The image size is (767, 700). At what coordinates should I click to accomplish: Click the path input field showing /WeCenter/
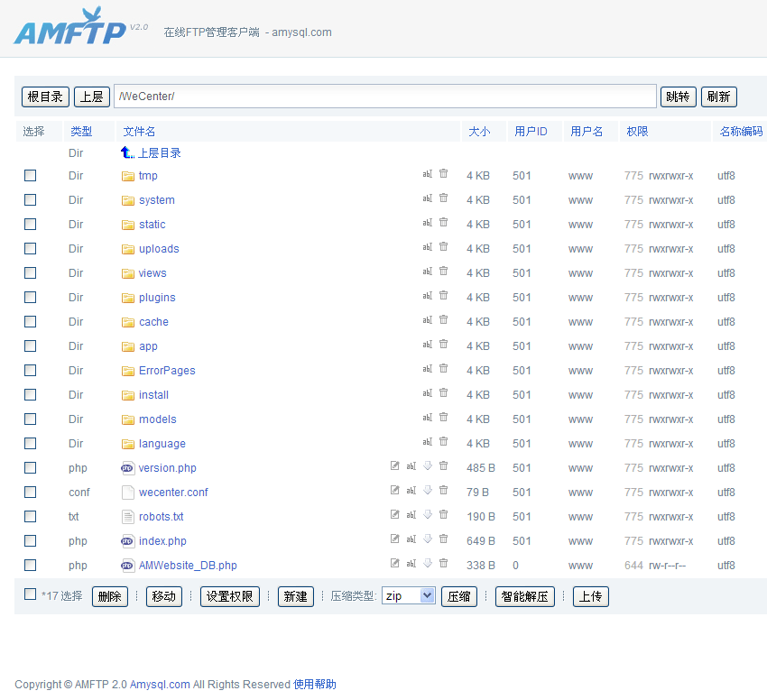tap(385, 97)
